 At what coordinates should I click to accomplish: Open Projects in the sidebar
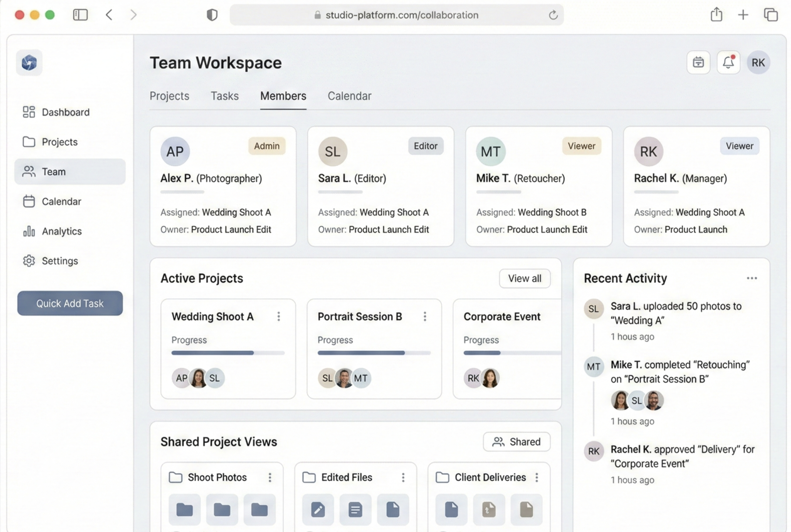coord(70,142)
